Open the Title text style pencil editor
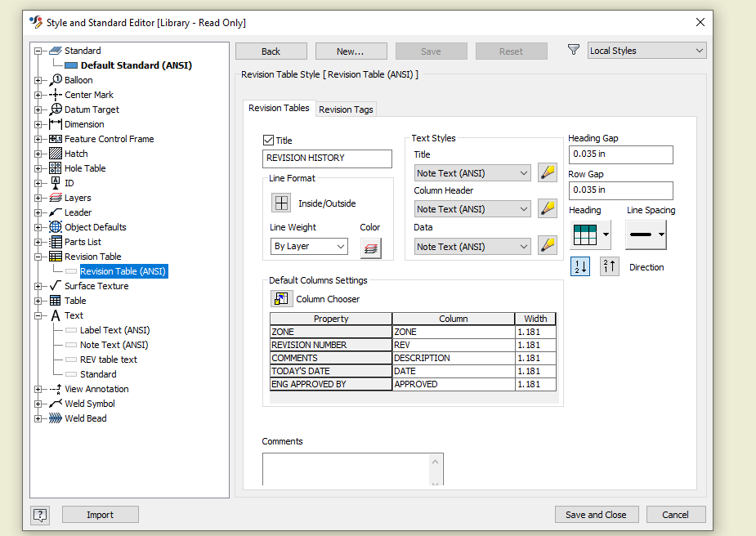 [547, 172]
